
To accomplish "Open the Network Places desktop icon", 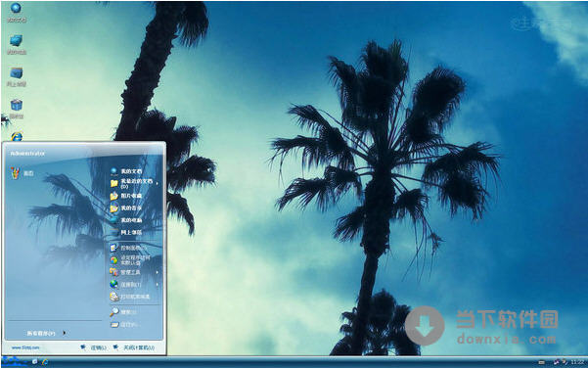I will tap(16, 77).
